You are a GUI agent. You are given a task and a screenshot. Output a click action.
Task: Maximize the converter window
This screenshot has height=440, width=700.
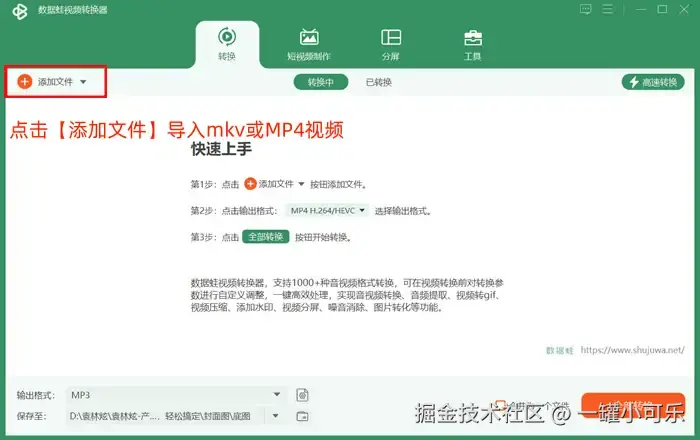[x=662, y=9]
